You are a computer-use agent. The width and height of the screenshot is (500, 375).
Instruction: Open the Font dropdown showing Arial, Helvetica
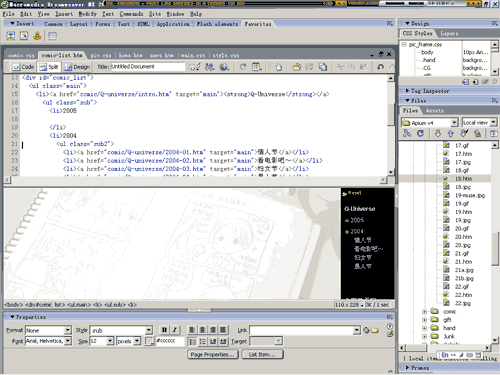tap(68, 341)
